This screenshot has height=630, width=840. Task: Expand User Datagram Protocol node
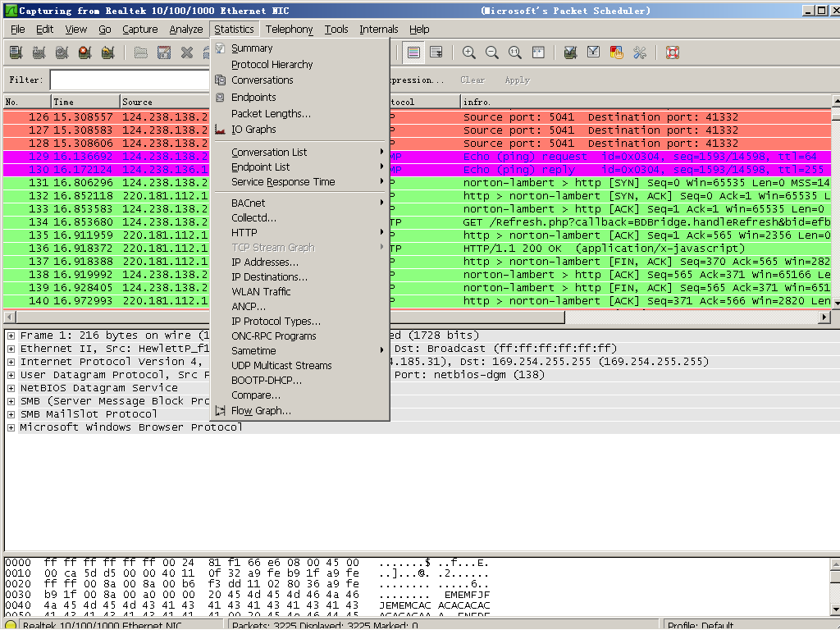[11, 375]
